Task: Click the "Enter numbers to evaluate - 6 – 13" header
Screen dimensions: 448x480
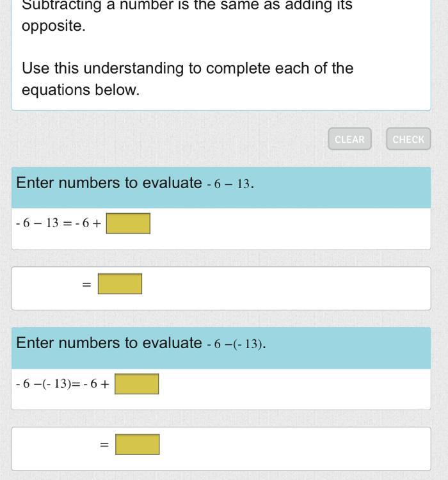Action: click(x=221, y=188)
